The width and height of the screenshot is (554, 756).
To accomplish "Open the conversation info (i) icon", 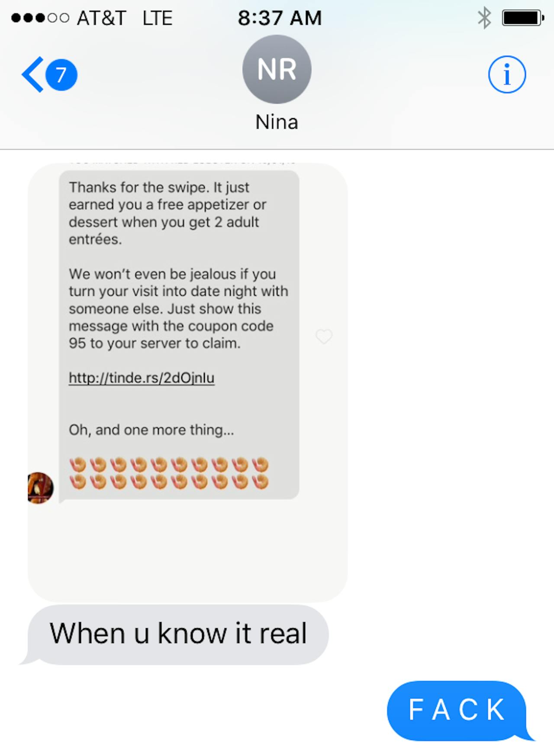I will (507, 74).
